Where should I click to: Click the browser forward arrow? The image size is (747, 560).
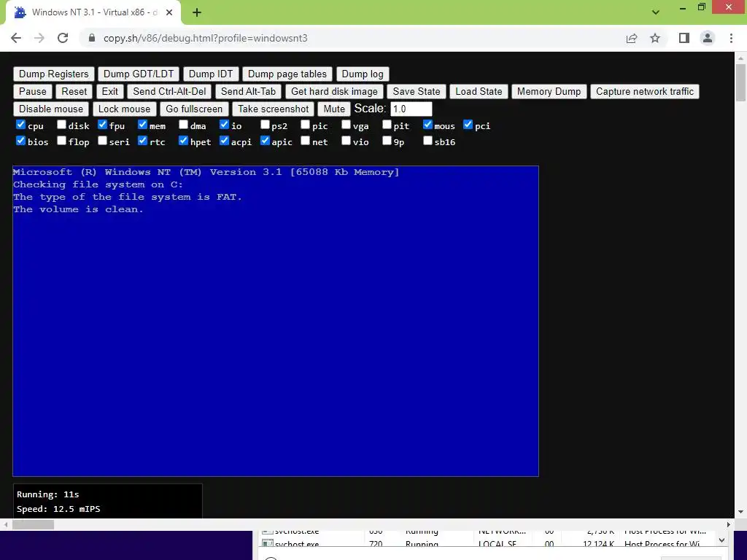39,38
